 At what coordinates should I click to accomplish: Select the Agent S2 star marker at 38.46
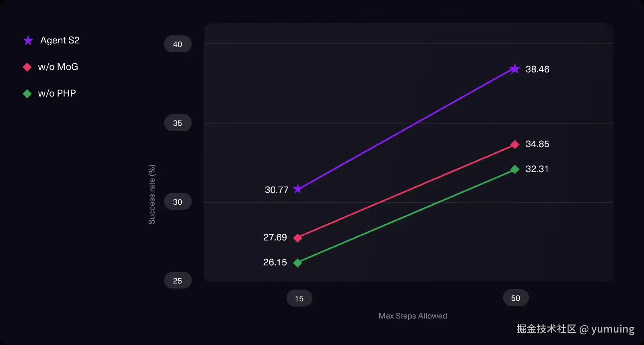click(514, 69)
